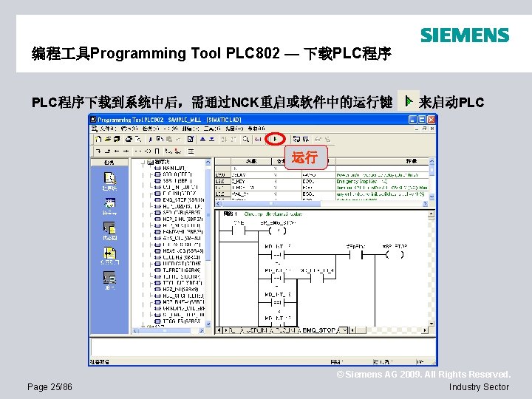Open the 编辑 Edit menu
This screenshot has height=399, width=532.
pyautogui.click(x=129, y=129)
